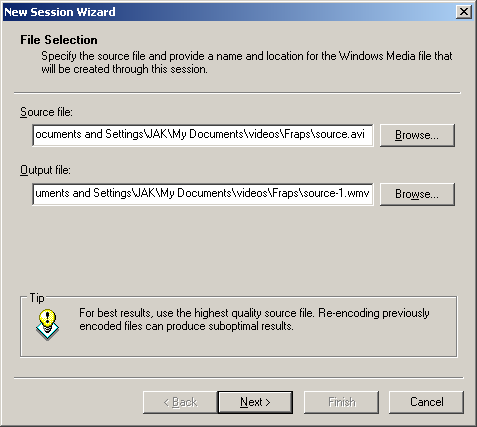Click the greyed-out Finish button
The image size is (477, 427).
pyautogui.click(x=341, y=402)
